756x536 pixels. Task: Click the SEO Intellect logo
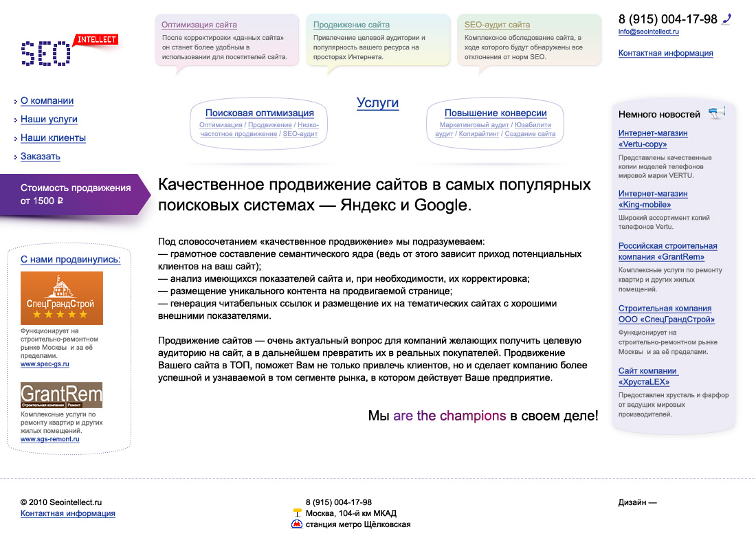pyautogui.click(x=69, y=50)
